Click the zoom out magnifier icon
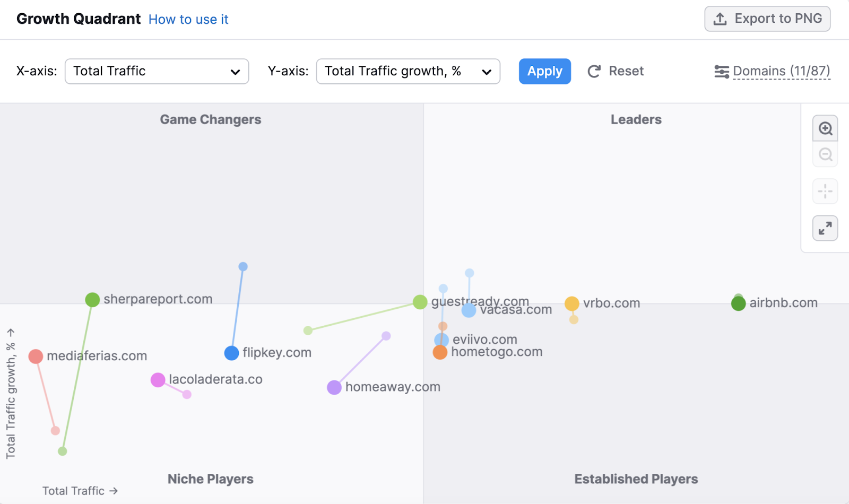 tap(825, 154)
